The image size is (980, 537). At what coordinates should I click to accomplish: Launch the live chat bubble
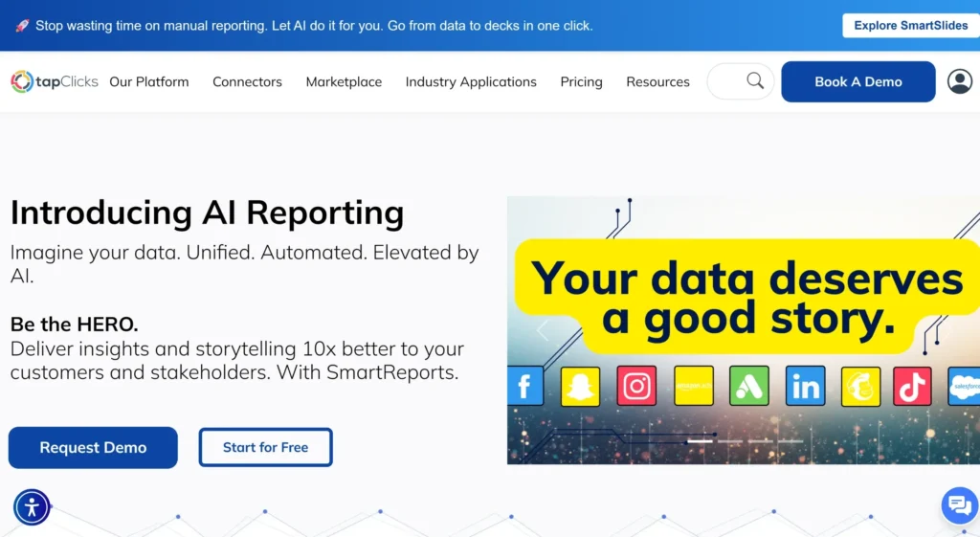coord(958,505)
